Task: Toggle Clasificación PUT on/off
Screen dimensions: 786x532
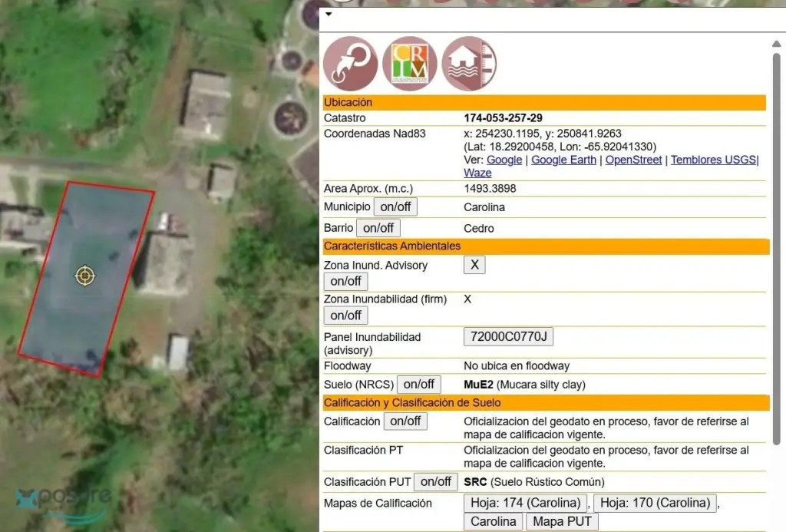Action: [435, 482]
